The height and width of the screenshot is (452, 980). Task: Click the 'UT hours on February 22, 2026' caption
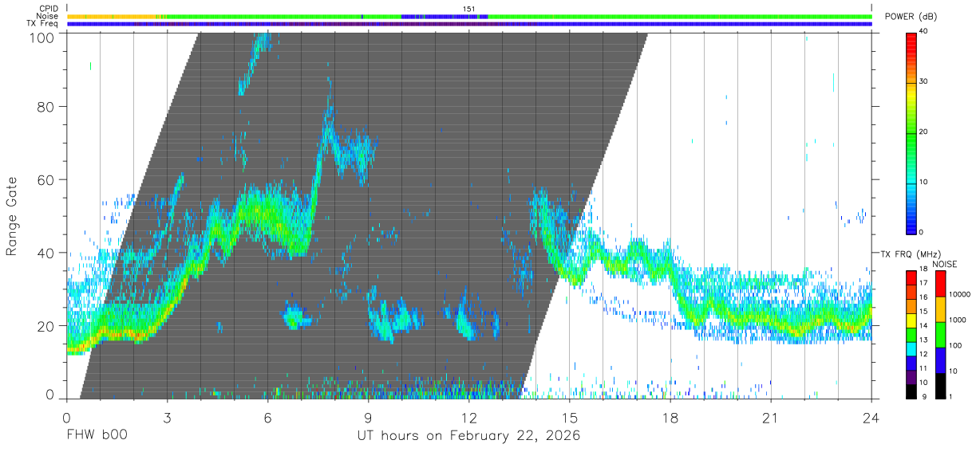point(468,436)
